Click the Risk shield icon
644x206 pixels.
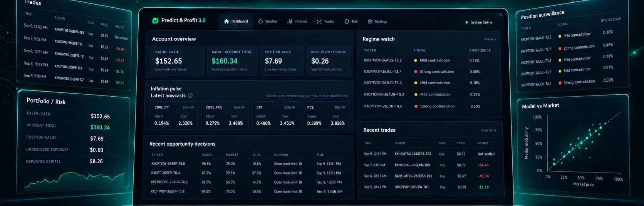pos(347,22)
